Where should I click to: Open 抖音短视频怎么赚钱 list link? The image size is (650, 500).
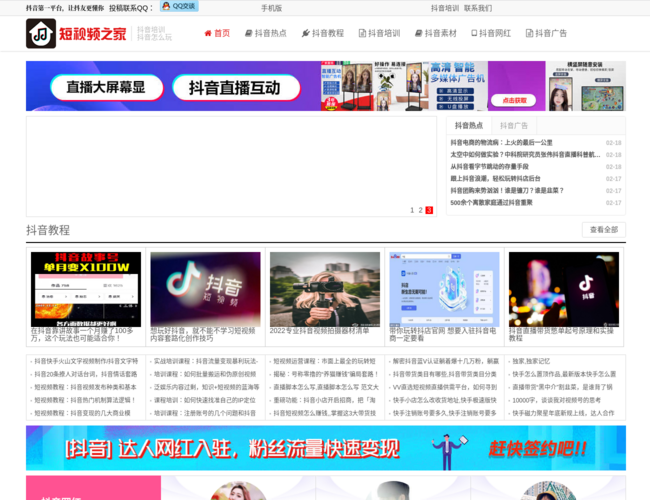pyautogui.click(x=325, y=413)
